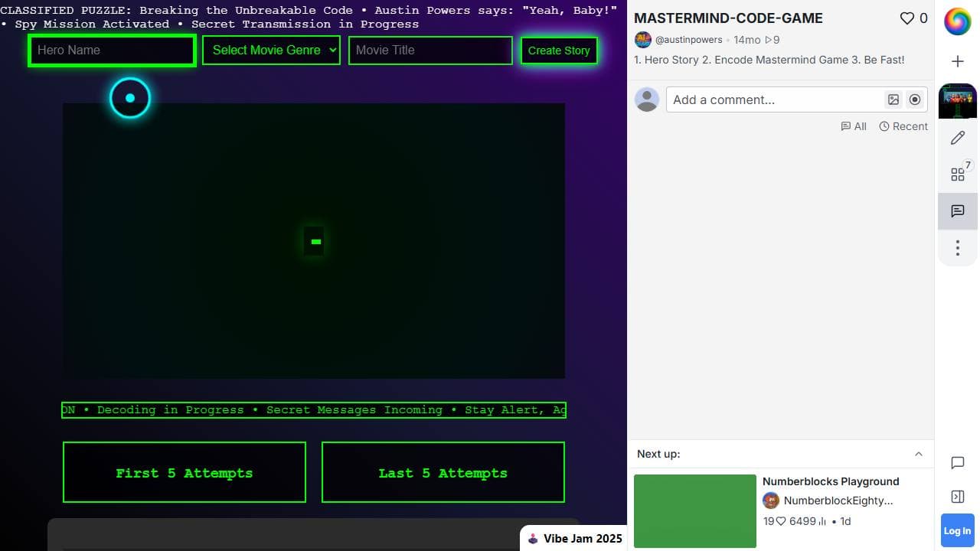980x551 pixels.
Task: Click the heart like icon
Action: pyautogui.click(x=907, y=18)
